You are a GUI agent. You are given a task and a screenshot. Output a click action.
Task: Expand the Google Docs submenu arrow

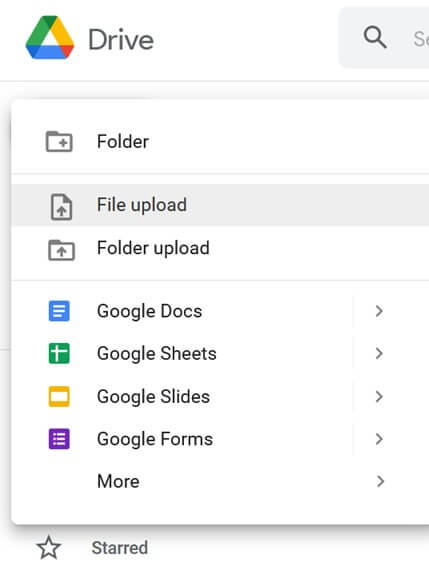(379, 311)
